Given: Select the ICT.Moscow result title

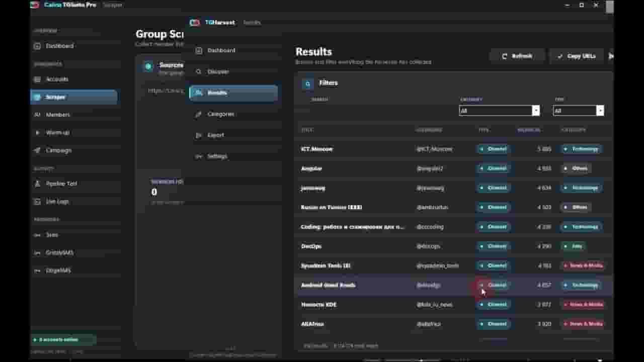Looking at the screenshot, I should click(317, 149).
